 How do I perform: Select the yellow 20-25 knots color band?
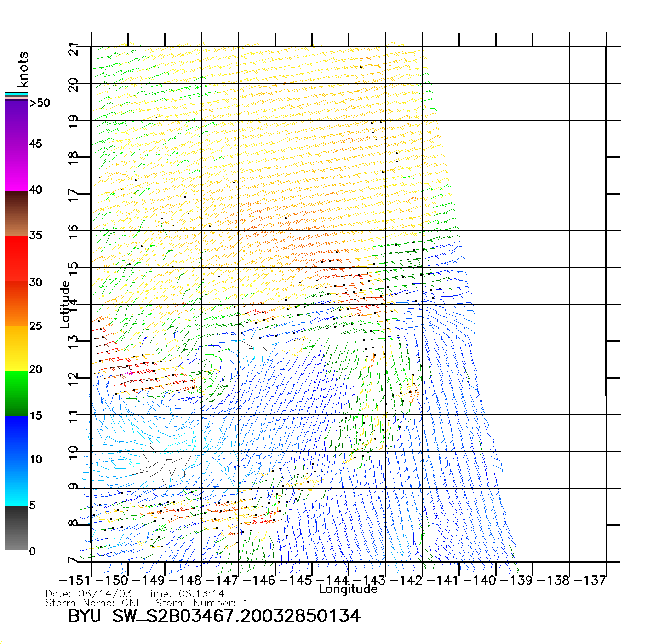16,348
